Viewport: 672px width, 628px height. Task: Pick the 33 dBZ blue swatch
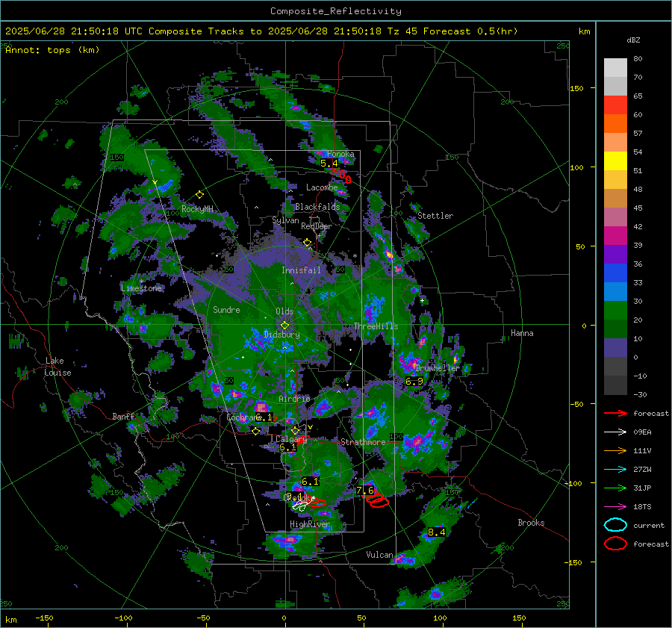(615, 273)
